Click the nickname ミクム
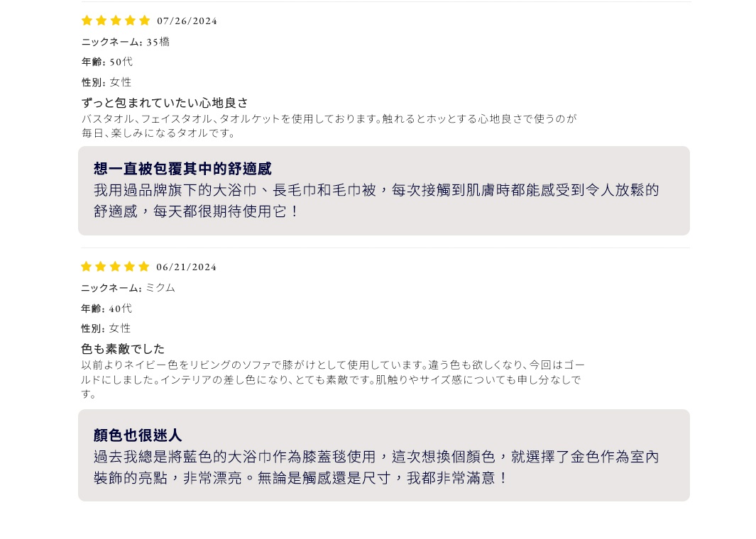Viewport: 756px width, 539px height. [160, 288]
